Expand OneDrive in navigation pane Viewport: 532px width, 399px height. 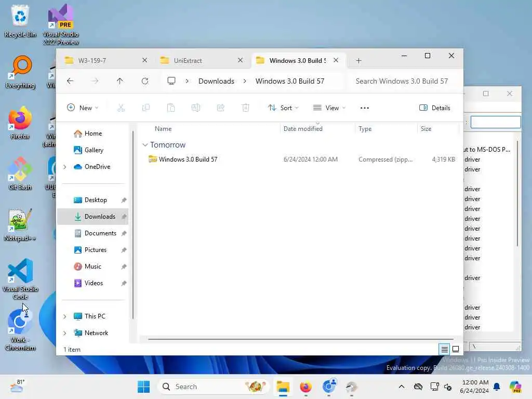click(65, 167)
